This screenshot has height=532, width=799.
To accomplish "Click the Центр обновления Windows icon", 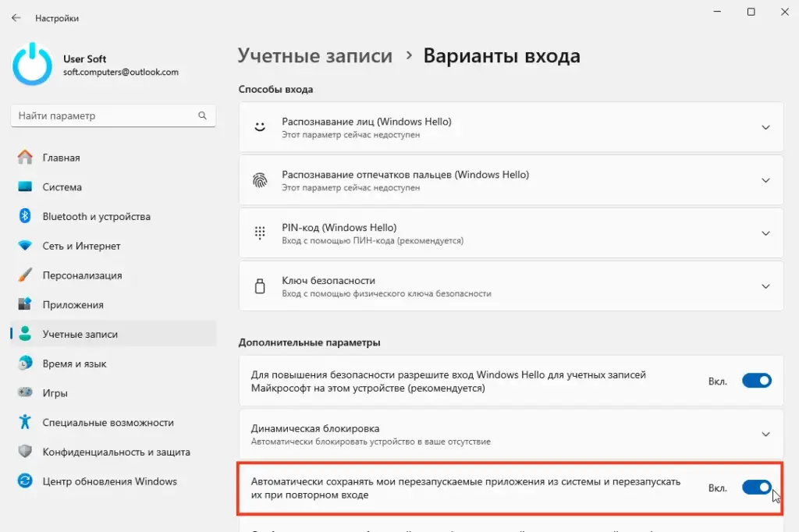I will coord(26,481).
